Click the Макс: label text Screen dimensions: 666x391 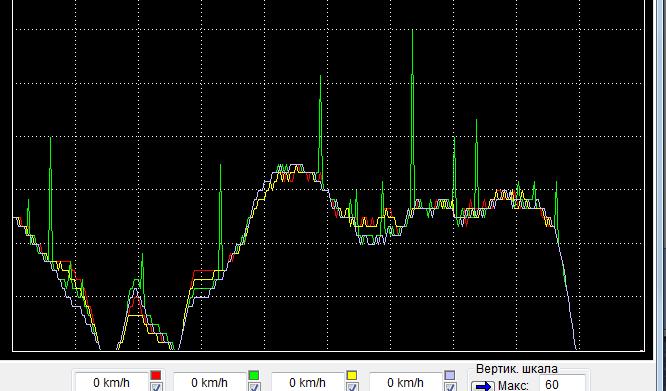[x=513, y=385]
